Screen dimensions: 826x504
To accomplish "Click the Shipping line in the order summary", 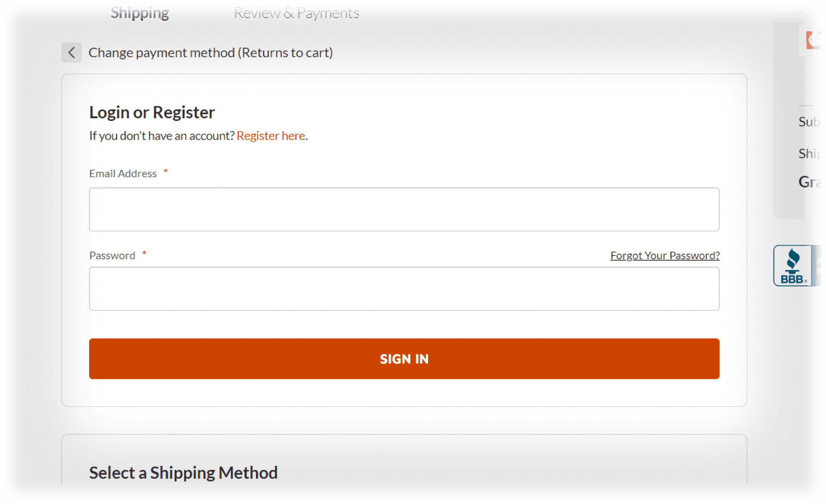I will [811, 153].
